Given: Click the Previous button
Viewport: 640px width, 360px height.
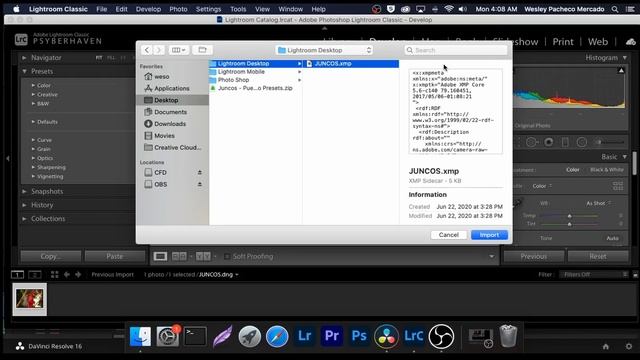Looking at the screenshot, I should (x=533, y=256).
